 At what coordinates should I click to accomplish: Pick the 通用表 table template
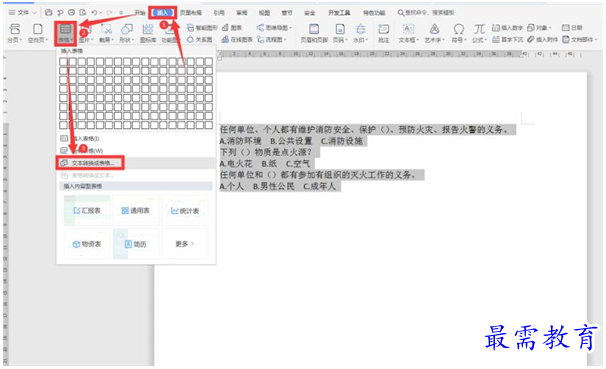point(136,211)
